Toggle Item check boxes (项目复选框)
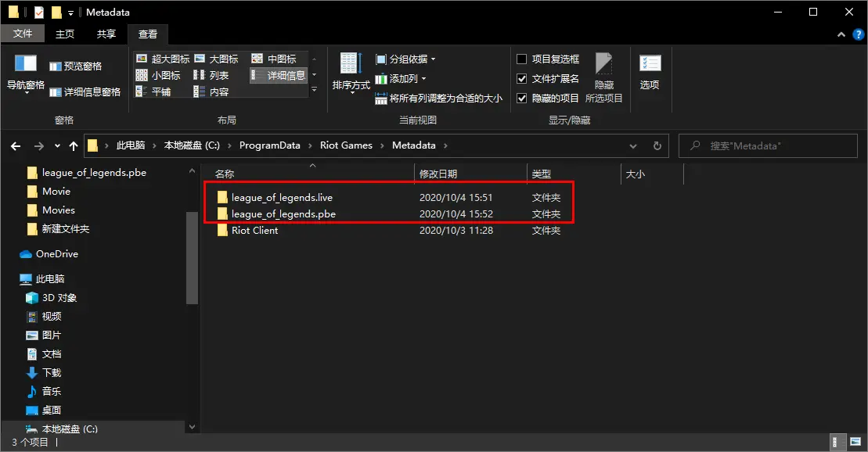The width and height of the screenshot is (868, 452). pos(547,59)
